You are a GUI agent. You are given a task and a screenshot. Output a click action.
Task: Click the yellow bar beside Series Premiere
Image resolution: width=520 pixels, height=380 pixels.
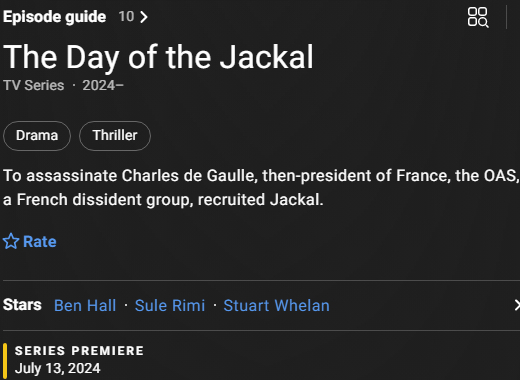click(x=5, y=361)
